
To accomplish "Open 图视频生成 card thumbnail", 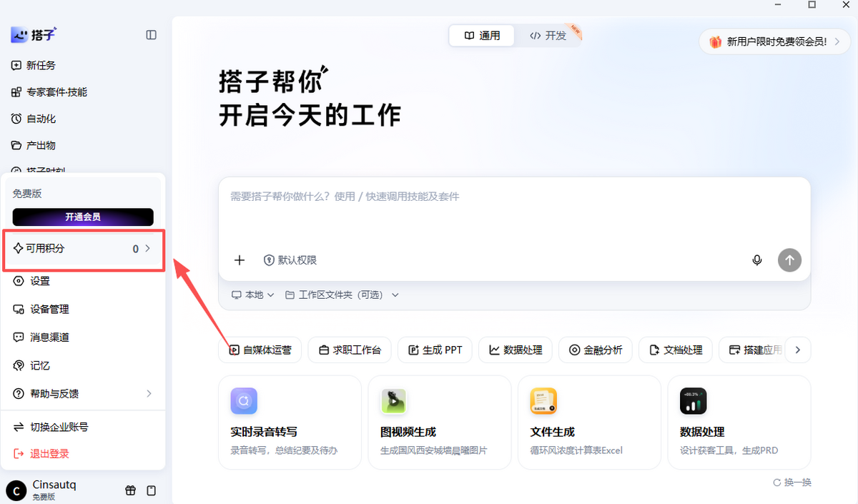I will (x=393, y=401).
